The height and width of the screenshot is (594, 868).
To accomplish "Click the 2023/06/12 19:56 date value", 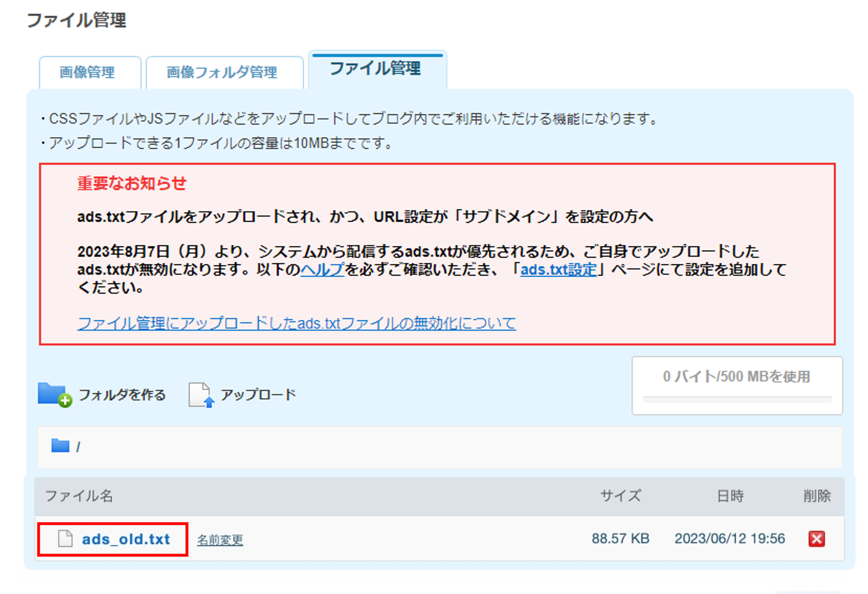I will click(x=730, y=539).
